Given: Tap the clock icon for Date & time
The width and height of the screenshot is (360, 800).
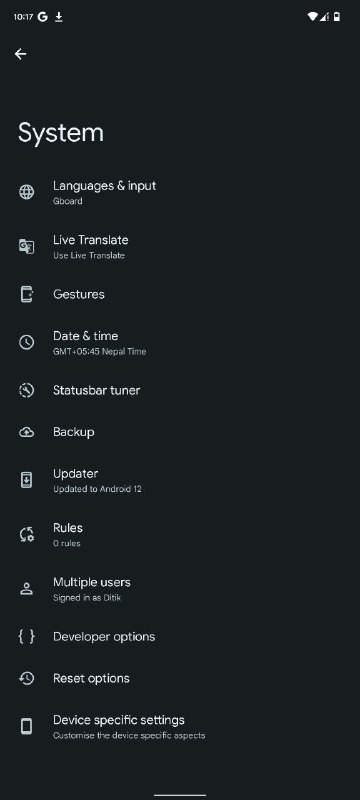Looking at the screenshot, I should (x=27, y=342).
